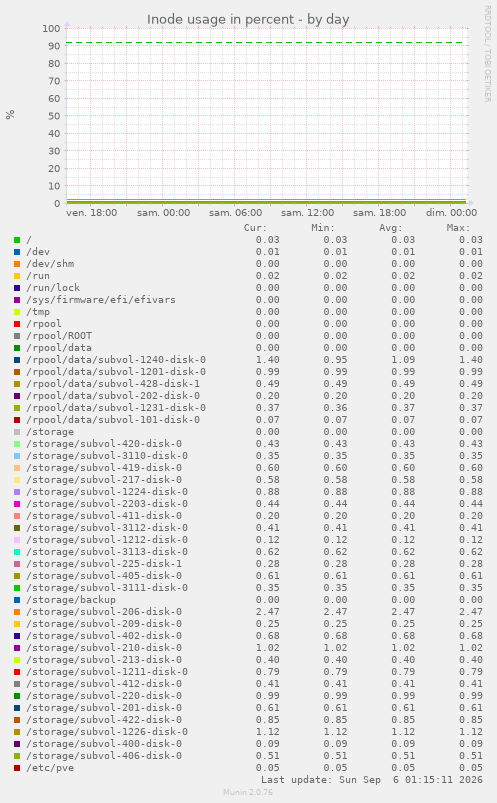Click the '/storage/subvol-217-disk-0' label
This screenshot has width=497, height=803.
pos(104,480)
